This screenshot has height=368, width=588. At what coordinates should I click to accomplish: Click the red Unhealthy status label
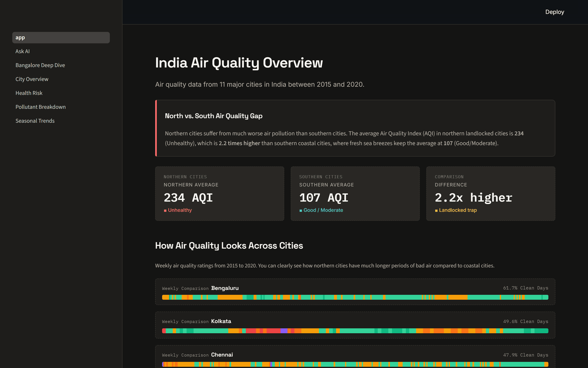(178, 210)
